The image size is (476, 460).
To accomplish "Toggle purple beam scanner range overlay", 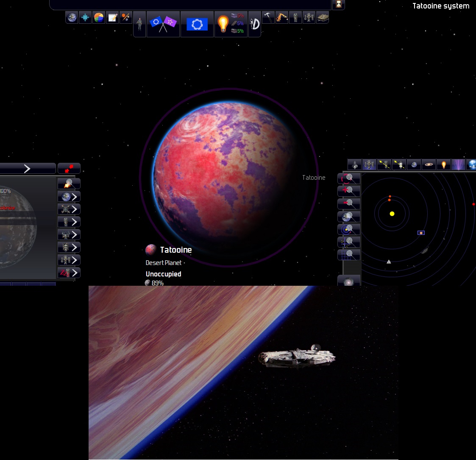I will (459, 164).
